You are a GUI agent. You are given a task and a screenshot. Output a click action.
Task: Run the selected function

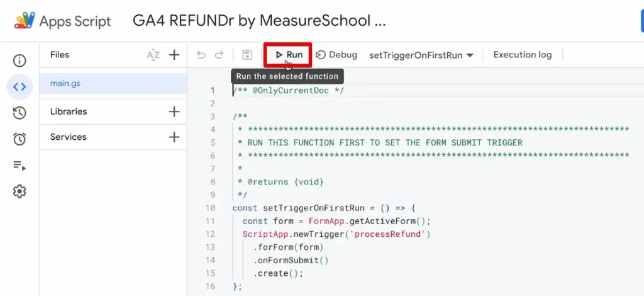pyautogui.click(x=289, y=55)
